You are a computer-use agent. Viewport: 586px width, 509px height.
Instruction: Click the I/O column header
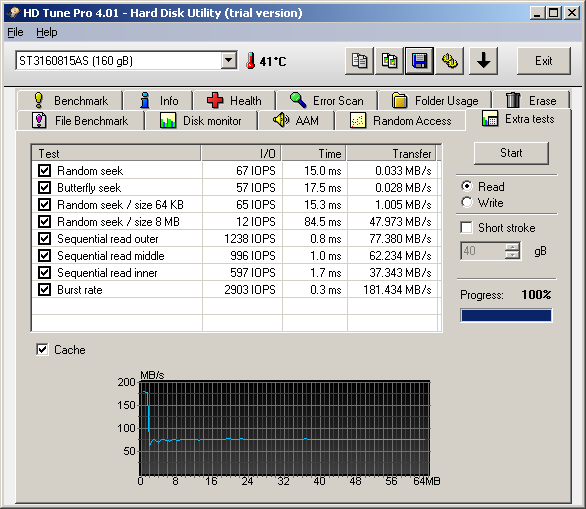241,154
